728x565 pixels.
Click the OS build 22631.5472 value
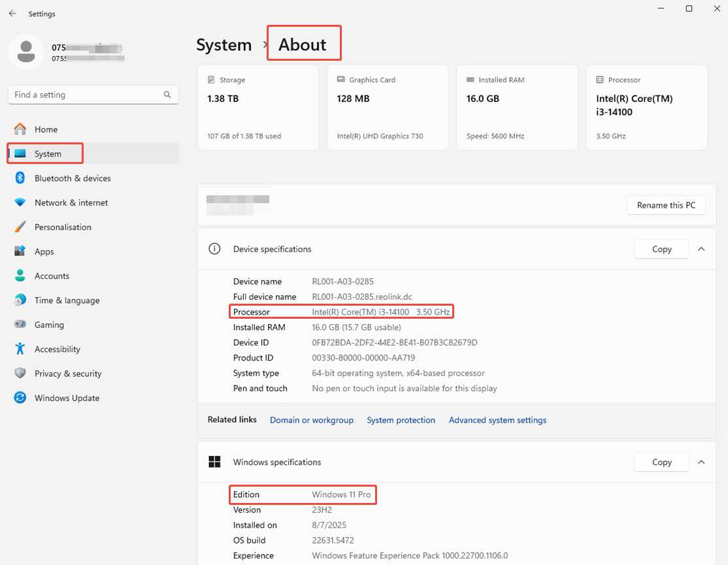tap(333, 540)
